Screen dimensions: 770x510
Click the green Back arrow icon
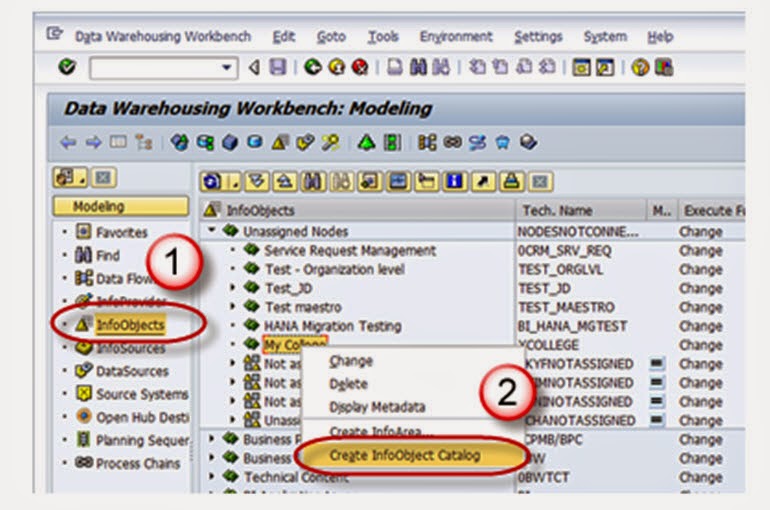[x=312, y=67]
